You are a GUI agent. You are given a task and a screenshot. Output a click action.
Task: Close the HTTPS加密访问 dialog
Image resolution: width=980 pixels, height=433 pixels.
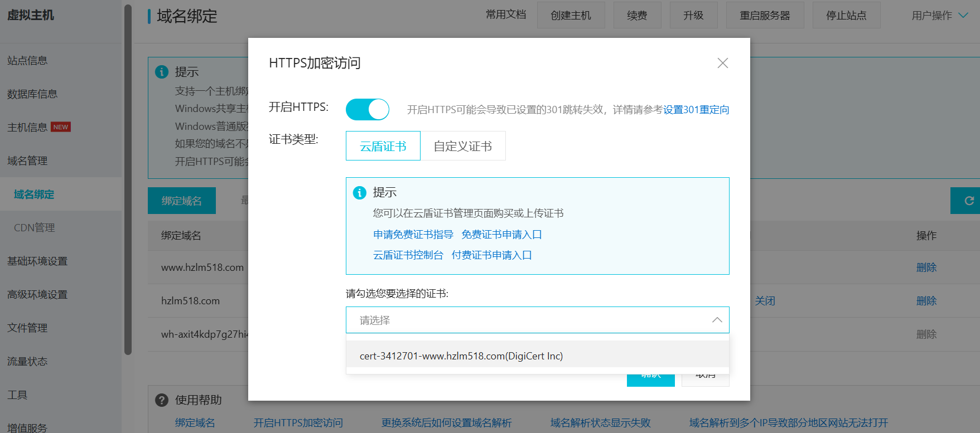coord(722,63)
